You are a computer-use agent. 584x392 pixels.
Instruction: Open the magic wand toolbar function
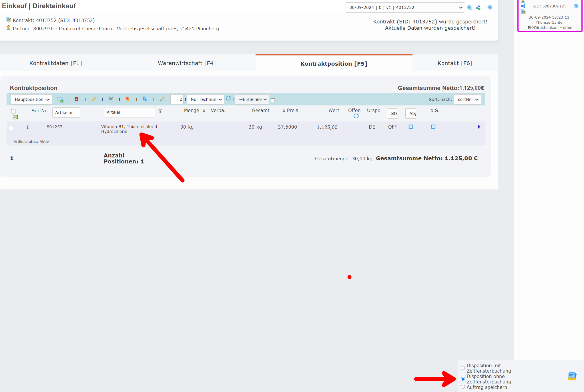[x=162, y=99]
